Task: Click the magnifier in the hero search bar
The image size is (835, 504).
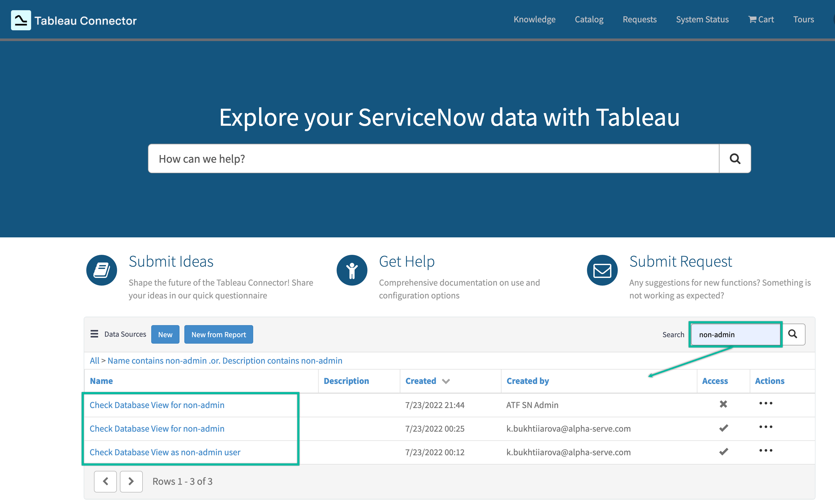Action: (735, 158)
